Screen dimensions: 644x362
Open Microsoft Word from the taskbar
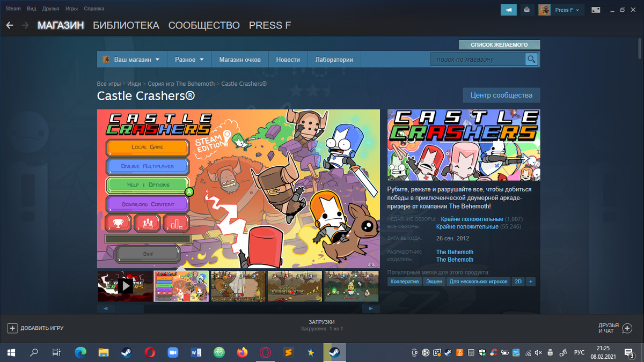coord(196,352)
